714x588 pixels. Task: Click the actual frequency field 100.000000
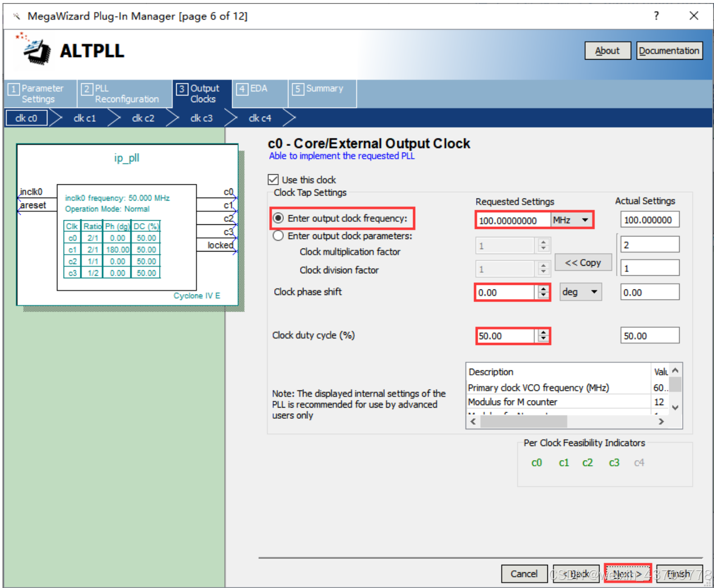click(650, 220)
